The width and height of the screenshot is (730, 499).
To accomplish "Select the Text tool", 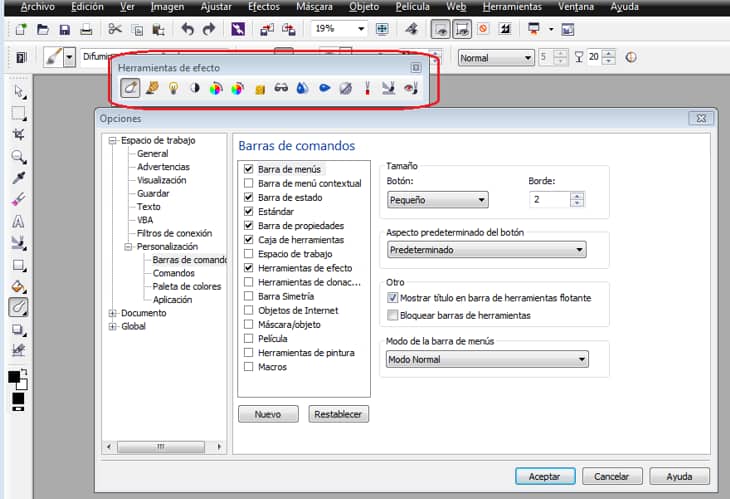I will point(18,221).
